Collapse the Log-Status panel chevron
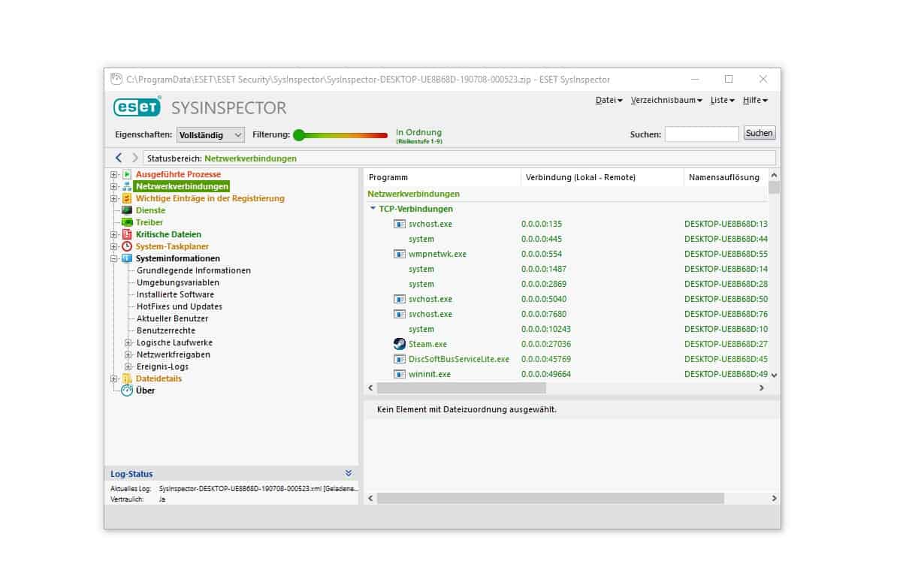The image size is (900, 588). (348, 473)
